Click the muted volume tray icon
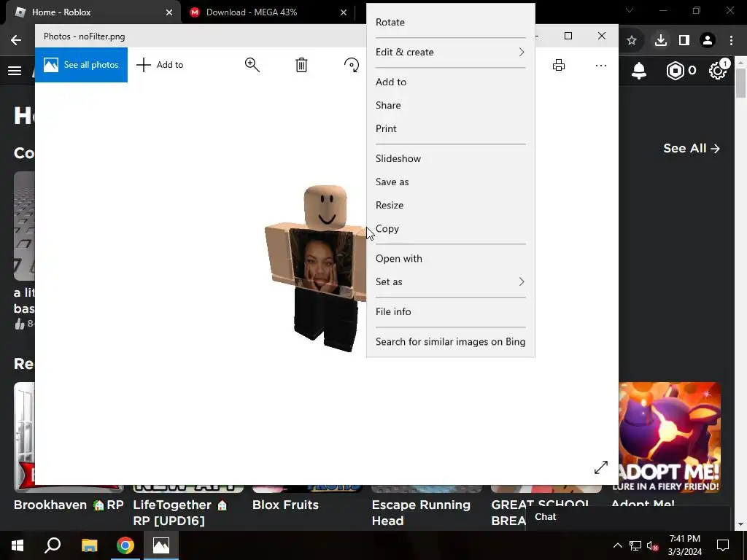Viewport: 747px width, 560px height. click(x=652, y=545)
